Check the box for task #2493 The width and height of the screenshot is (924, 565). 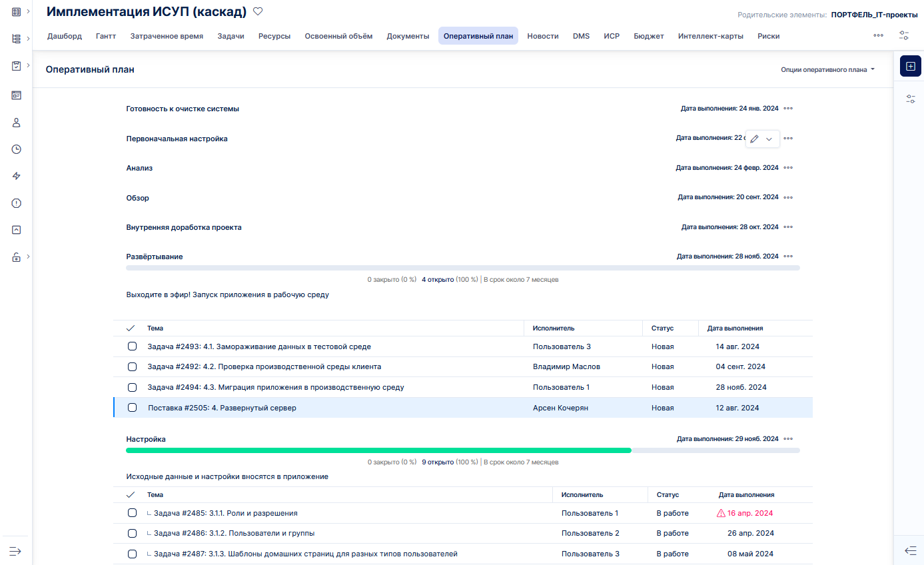[x=132, y=346]
